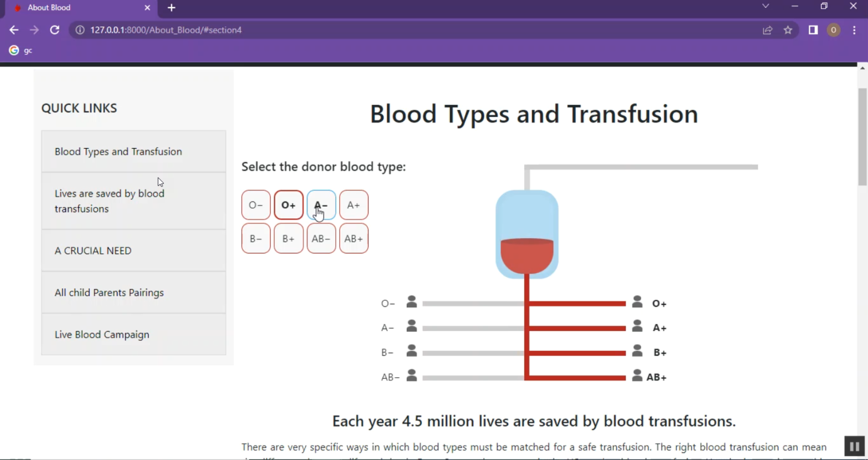868x460 pixels.
Task: Go back using the browser back arrow
Action: [14, 30]
